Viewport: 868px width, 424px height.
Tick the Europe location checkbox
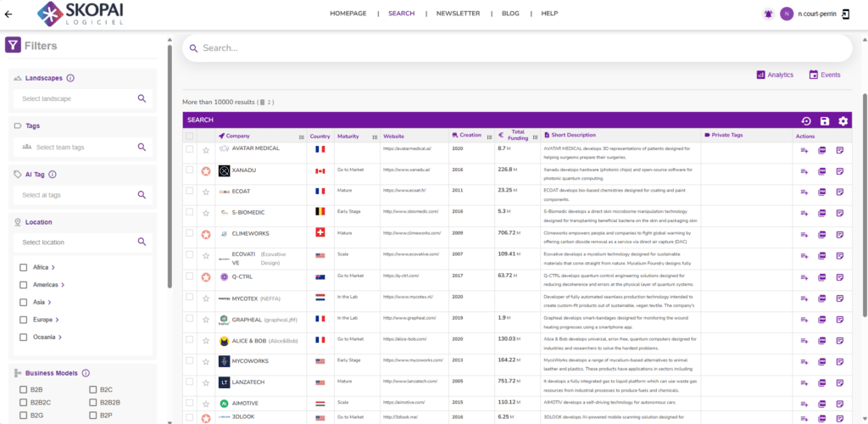click(24, 320)
